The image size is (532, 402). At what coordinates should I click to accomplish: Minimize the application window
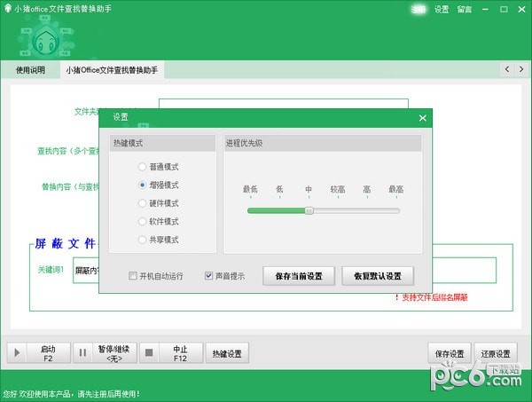486,9
